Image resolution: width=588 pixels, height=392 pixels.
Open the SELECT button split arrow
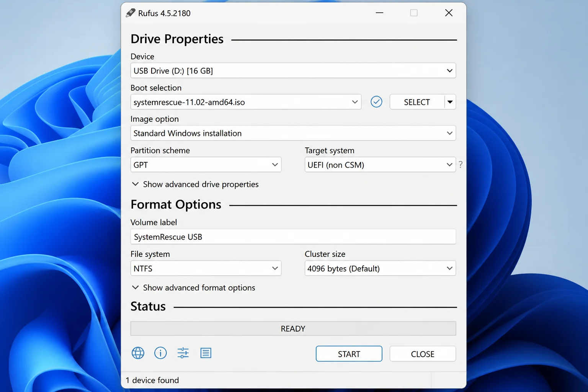[450, 102]
